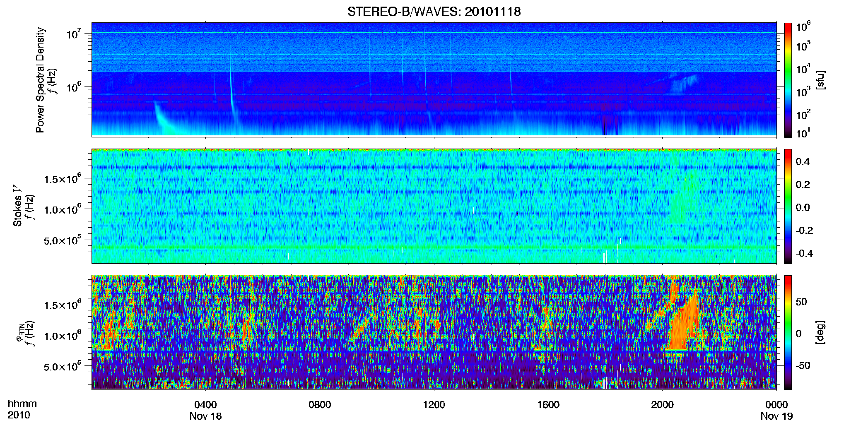
Task: Click 5.0×10^5 tick on φ RTN panel
Action: tap(63, 366)
